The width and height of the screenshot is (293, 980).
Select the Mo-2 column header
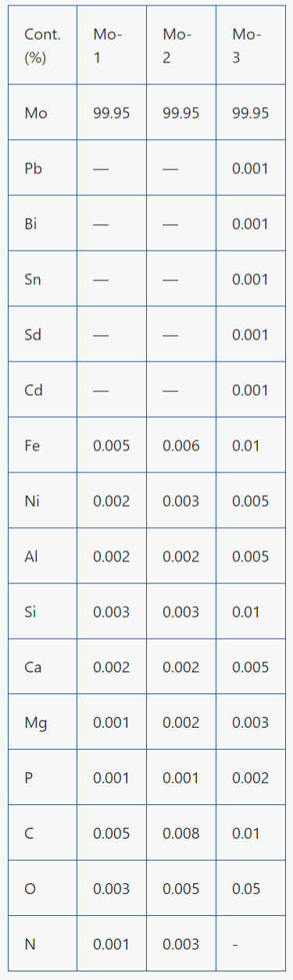pyautogui.click(x=181, y=45)
